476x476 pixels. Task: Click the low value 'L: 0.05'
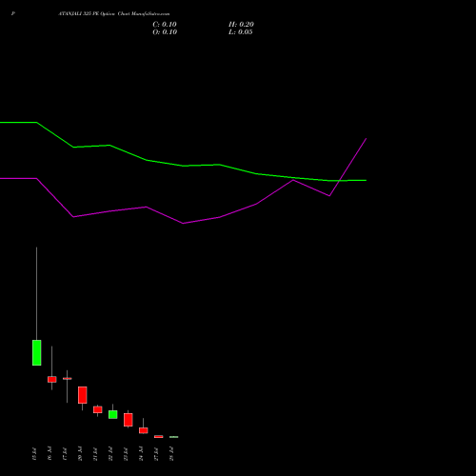pyautogui.click(x=241, y=32)
